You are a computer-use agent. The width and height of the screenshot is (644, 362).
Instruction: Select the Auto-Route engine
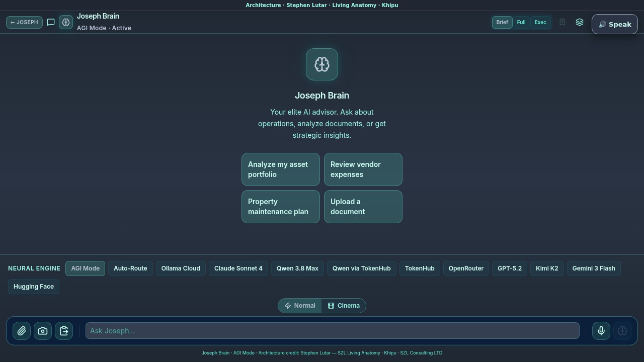[x=130, y=268]
